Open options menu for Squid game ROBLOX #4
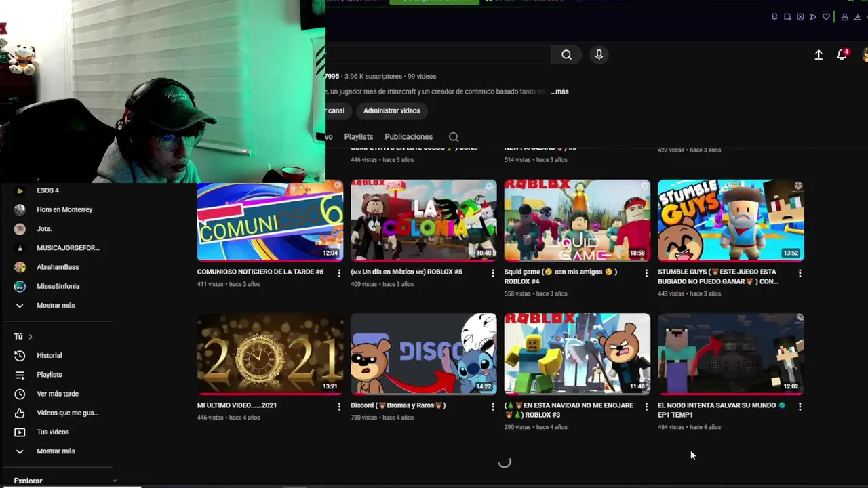 click(646, 273)
